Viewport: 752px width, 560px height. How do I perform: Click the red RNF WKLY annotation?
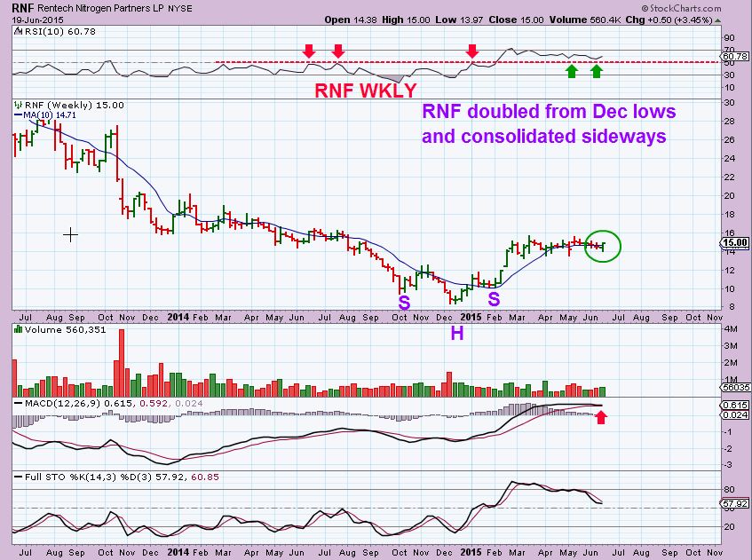pyautogui.click(x=366, y=91)
